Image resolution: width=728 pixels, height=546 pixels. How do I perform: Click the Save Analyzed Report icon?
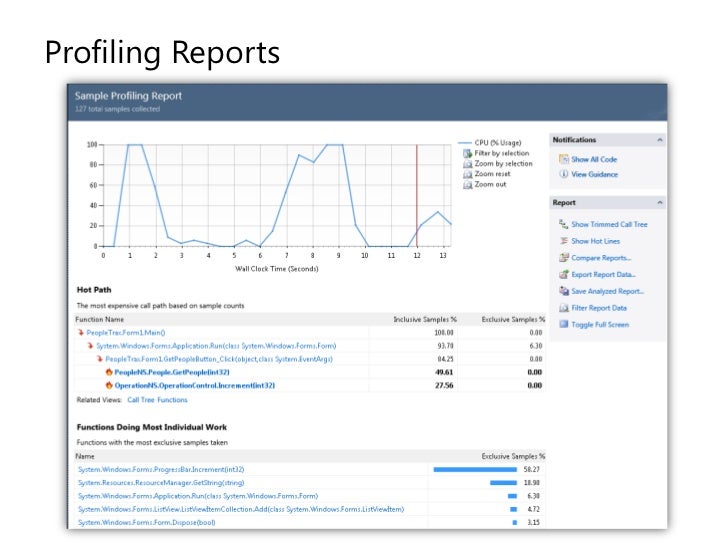point(563,291)
